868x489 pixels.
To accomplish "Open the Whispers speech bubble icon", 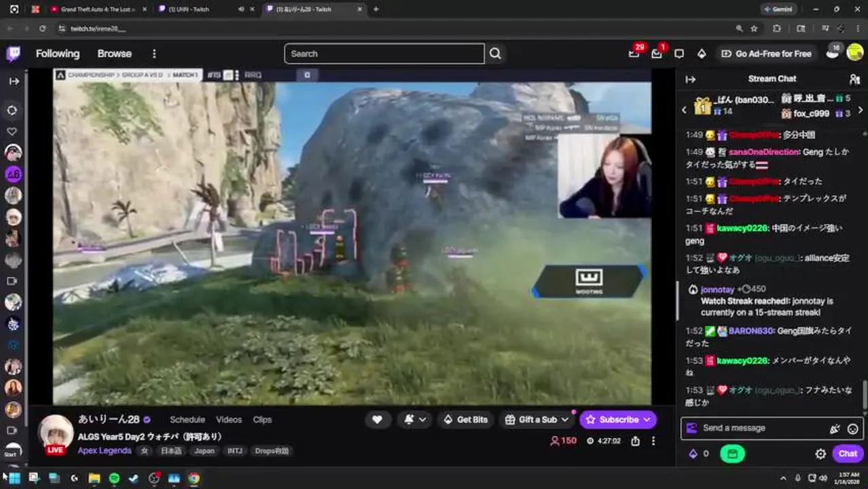I will coord(679,54).
